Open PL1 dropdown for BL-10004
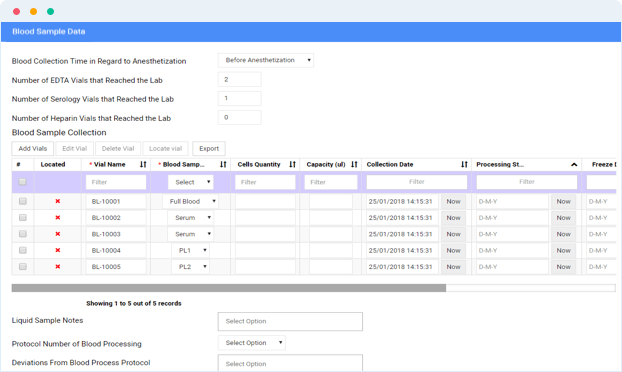 [x=191, y=251]
